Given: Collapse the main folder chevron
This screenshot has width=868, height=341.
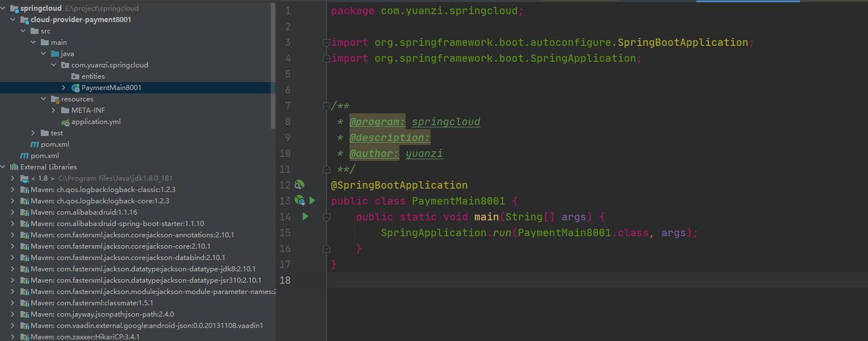Looking at the screenshot, I should [33, 42].
